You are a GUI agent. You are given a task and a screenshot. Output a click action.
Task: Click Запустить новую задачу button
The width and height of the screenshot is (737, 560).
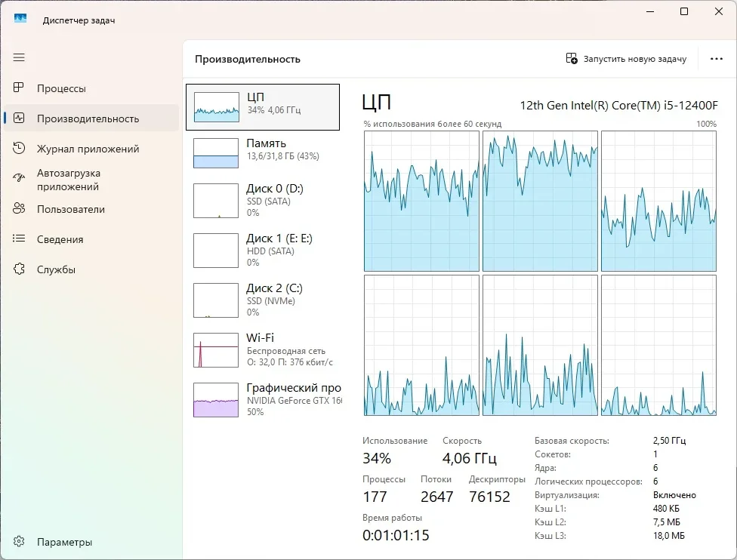click(626, 59)
